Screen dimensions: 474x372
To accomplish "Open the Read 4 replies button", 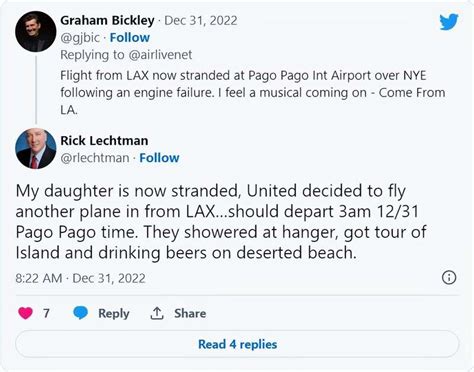I will click(237, 344).
